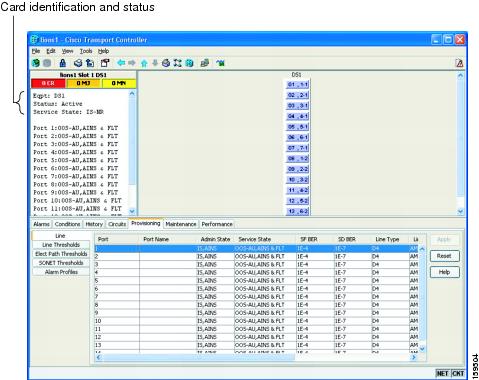Open the Tools menu

pos(86,51)
